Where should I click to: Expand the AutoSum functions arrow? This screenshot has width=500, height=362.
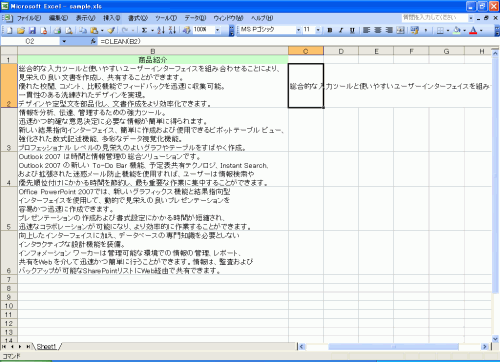coord(152,30)
